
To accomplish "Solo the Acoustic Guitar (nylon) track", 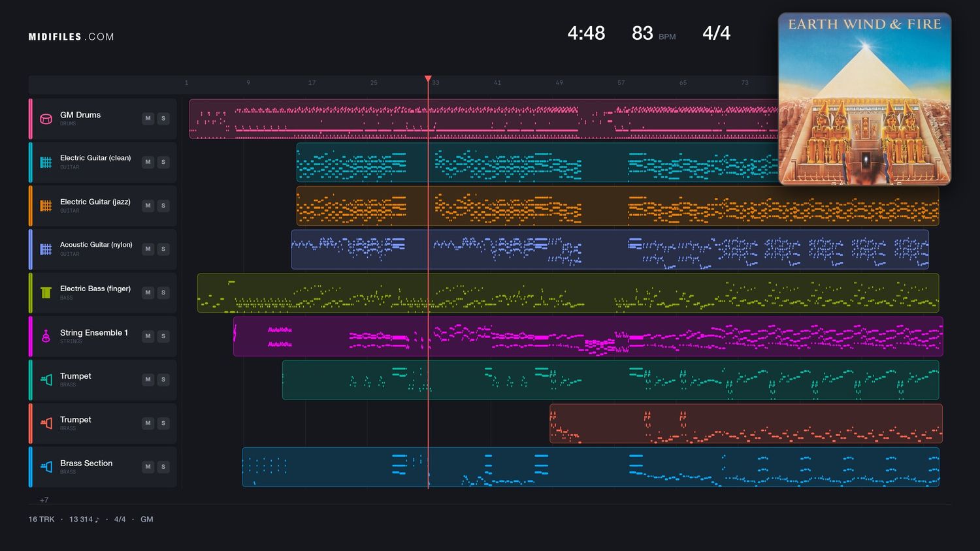I will click(x=163, y=249).
